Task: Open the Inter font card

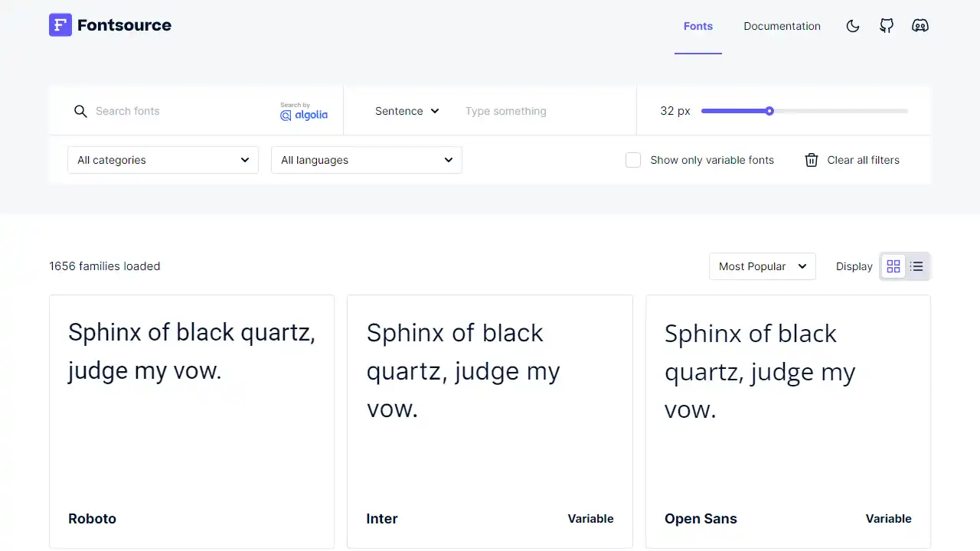Action: [490, 421]
